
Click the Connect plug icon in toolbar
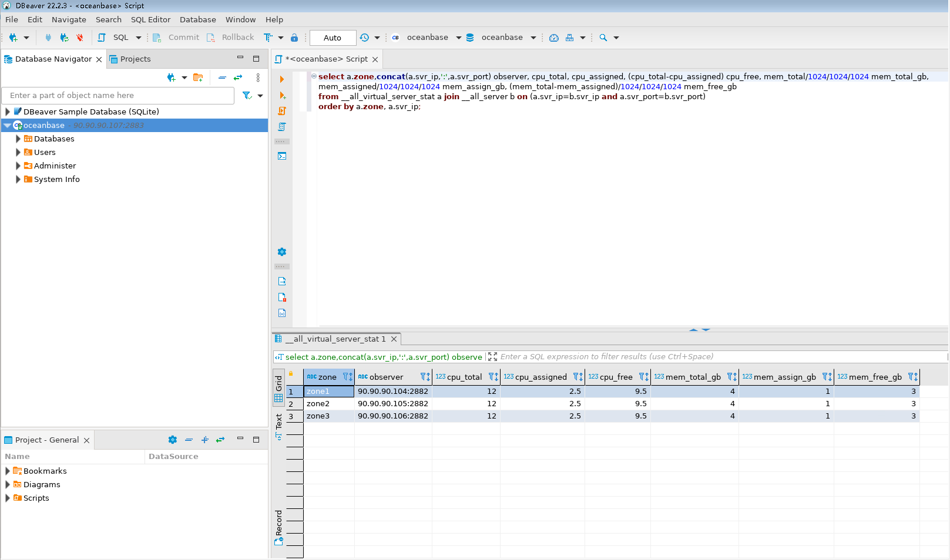click(48, 38)
